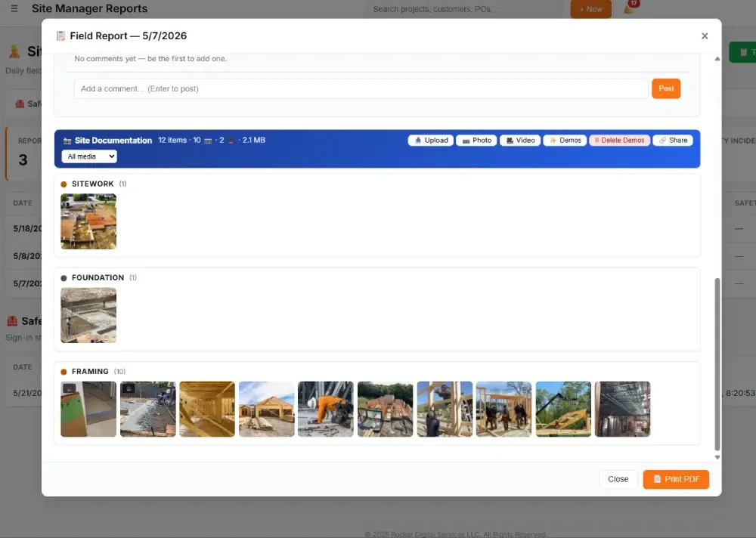Open the Sitework aerial photo thumbnail
Viewport: 756px width, 538px height.
(x=88, y=221)
